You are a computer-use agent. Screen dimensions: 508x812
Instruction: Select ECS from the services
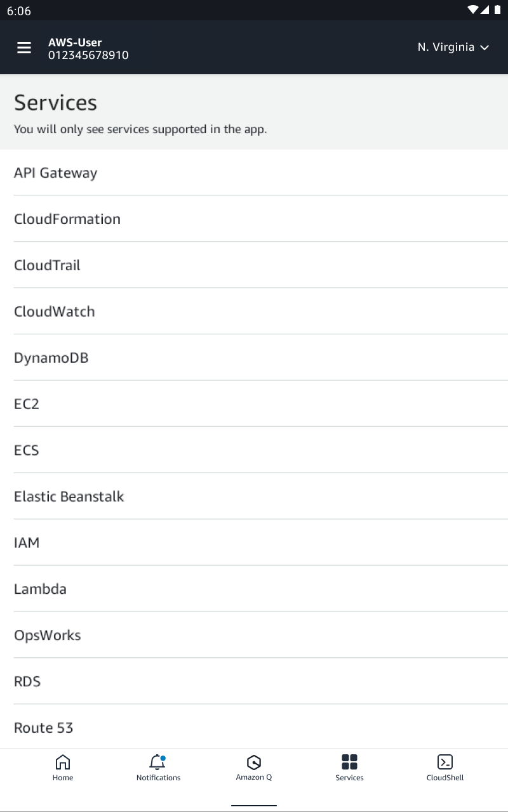click(x=254, y=450)
